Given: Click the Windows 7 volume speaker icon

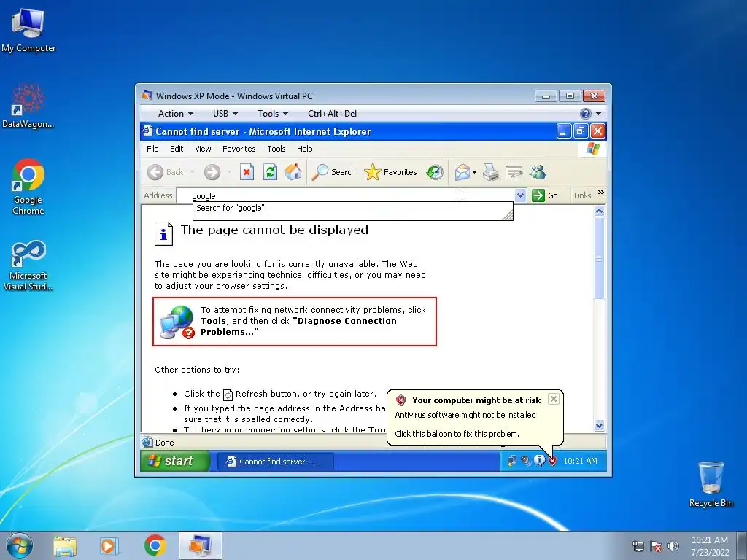Looking at the screenshot, I should click(673, 546).
